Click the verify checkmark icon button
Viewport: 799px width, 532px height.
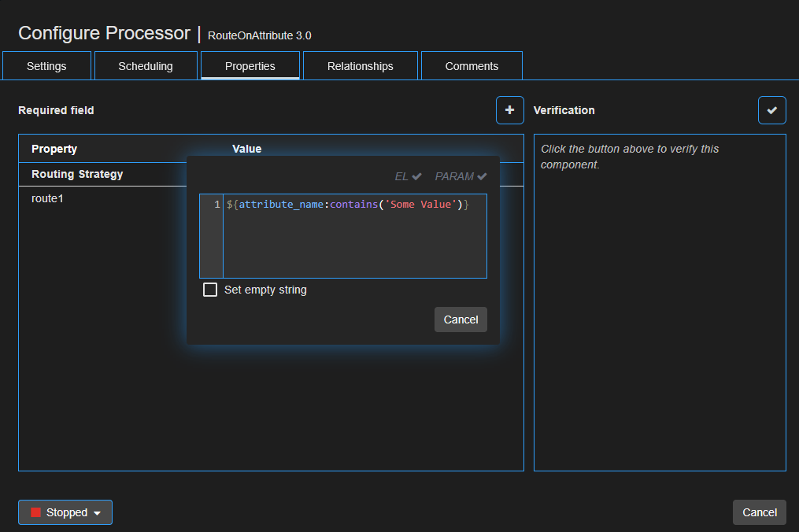[x=771, y=110]
